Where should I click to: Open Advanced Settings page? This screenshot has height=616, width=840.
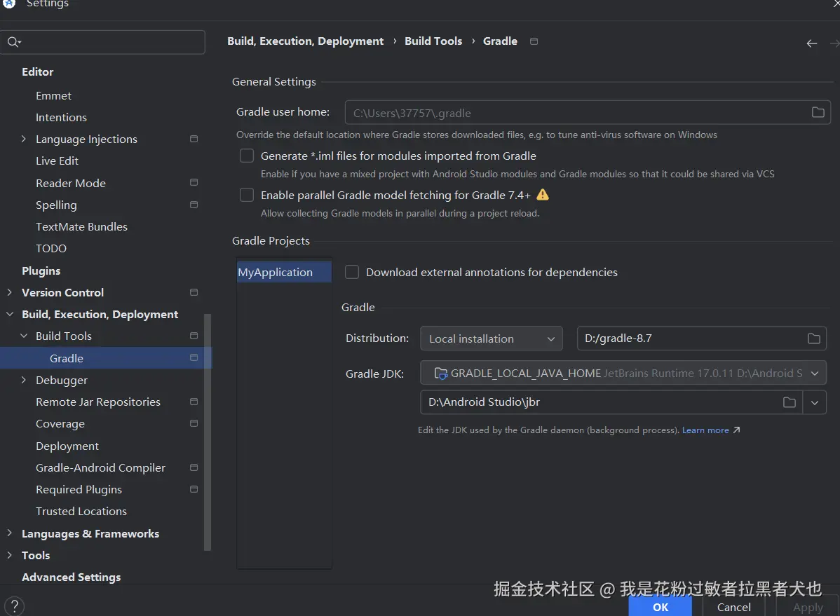click(72, 577)
